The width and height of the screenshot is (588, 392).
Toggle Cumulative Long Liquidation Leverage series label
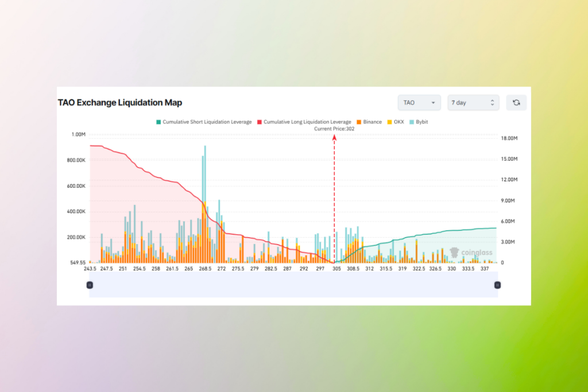(307, 122)
